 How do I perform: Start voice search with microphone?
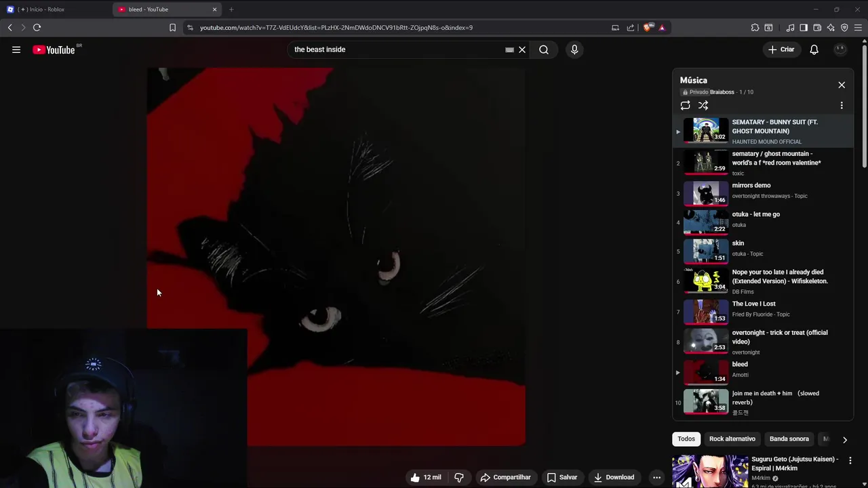574,49
